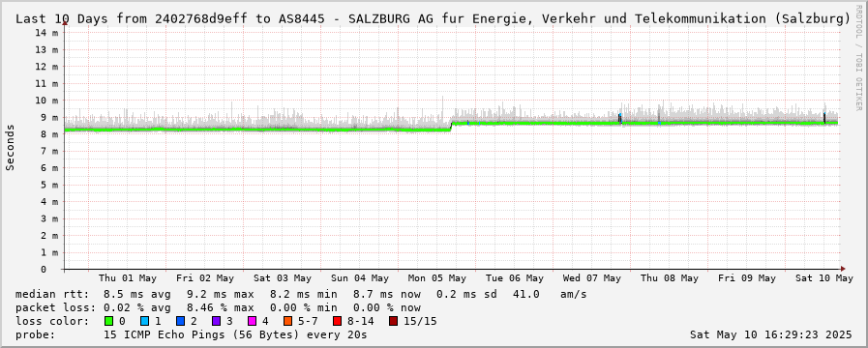Click the Wed 07 May axis label
Image resolution: width=868 pixels, height=348 pixels.
tap(592, 278)
